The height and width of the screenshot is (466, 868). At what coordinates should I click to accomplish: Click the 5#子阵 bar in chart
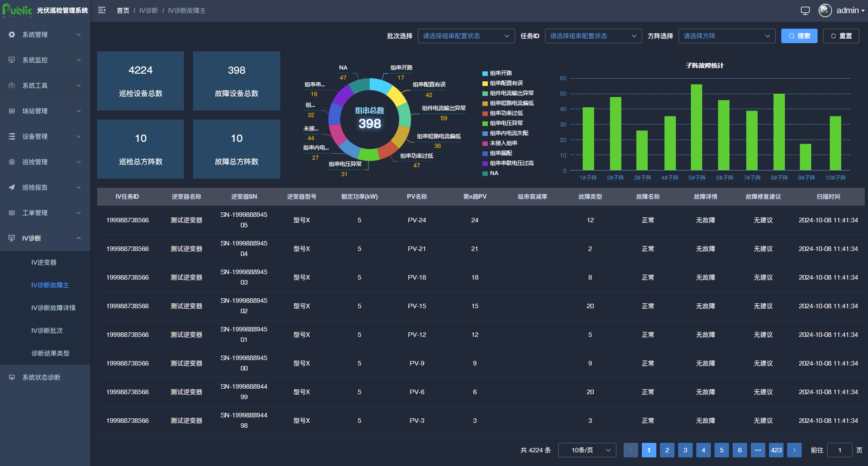coord(696,127)
